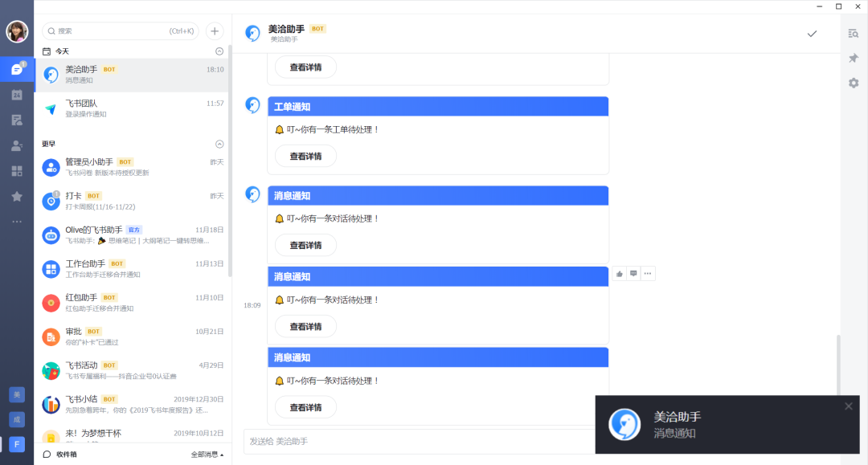Open the 来！为梦想干杯 conversation
Viewport: 868px width, 465px height.
pyautogui.click(x=132, y=433)
